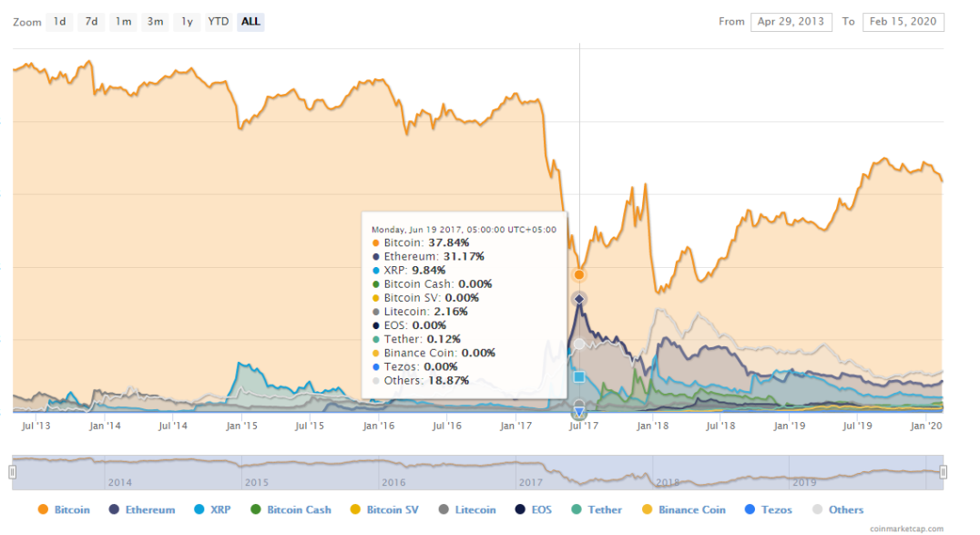
Task: Toggle the Bitcoin Cash series in legend
Action: point(291,509)
